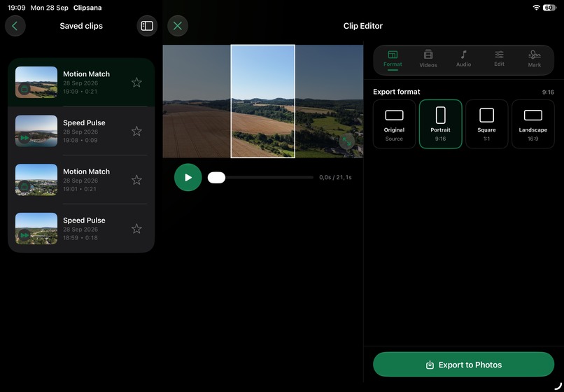Open thumbnail of 19:09 Motion Match clip

(x=36, y=83)
